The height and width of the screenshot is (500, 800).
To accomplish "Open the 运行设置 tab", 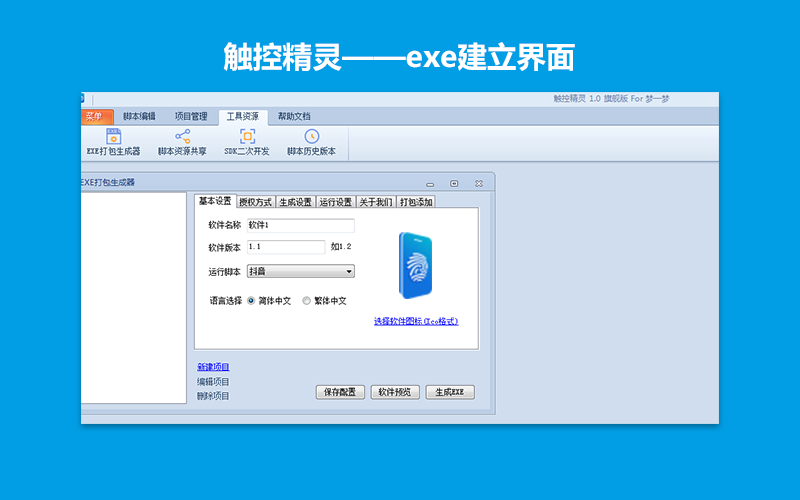I will click(336, 202).
